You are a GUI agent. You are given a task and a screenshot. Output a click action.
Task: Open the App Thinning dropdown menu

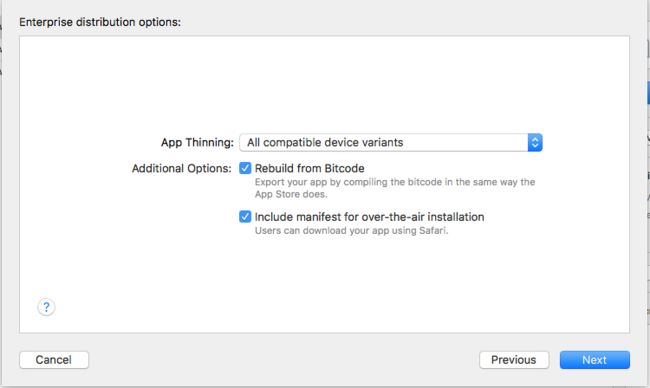pyautogui.click(x=391, y=143)
